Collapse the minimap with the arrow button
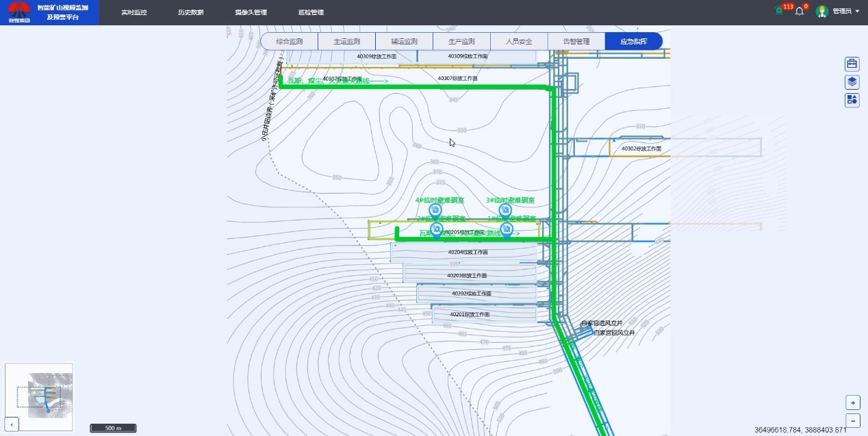The width and height of the screenshot is (868, 436). pyautogui.click(x=12, y=425)
